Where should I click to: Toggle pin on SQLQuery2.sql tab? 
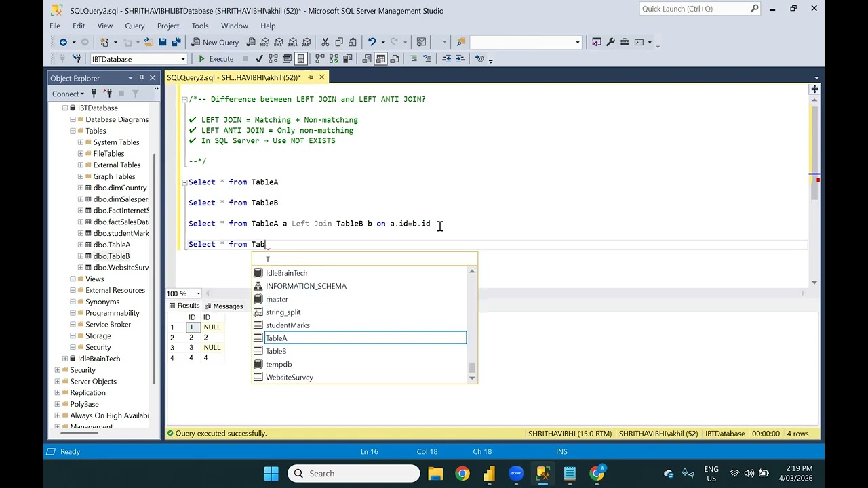pos(311,77)
